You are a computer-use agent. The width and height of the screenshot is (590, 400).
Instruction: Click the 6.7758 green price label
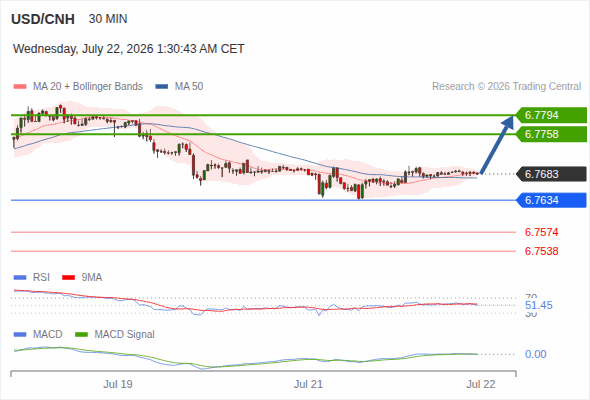[x=550, y=134]
